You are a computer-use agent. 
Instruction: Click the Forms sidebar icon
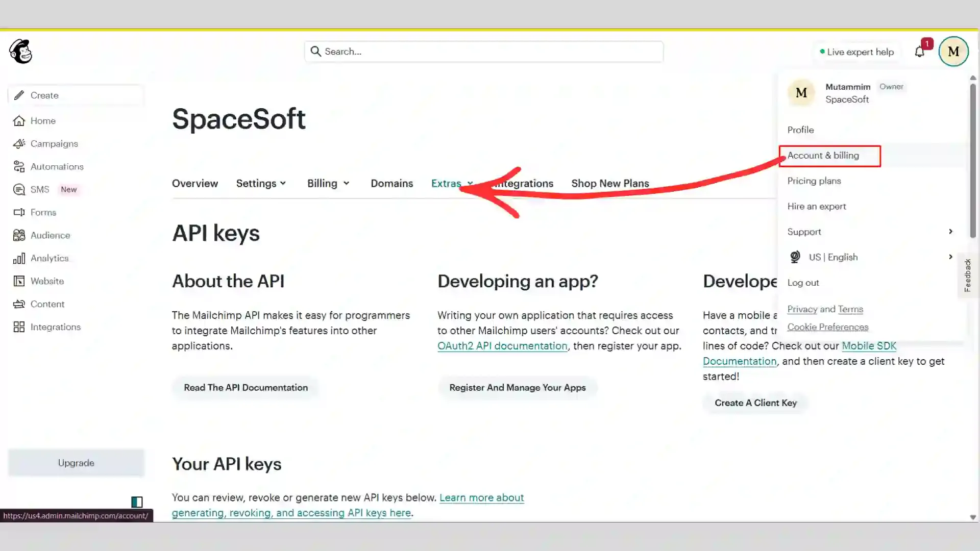[x=19, y=212]
